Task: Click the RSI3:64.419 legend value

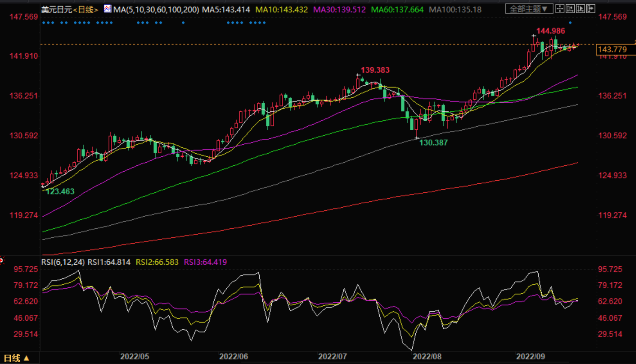Action: point(205,262)
